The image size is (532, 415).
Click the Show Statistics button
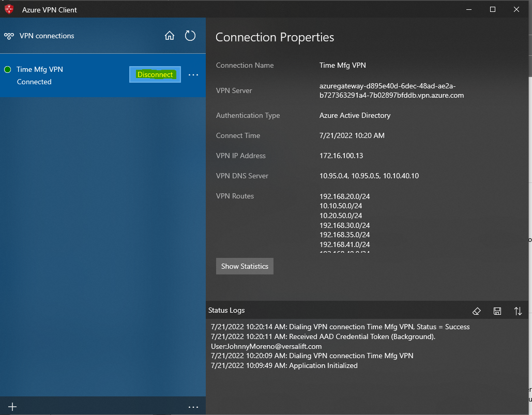click(x=245, y=266)
